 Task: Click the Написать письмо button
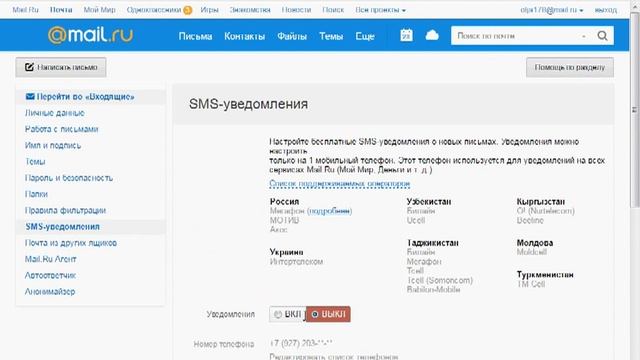click(61, 67)
